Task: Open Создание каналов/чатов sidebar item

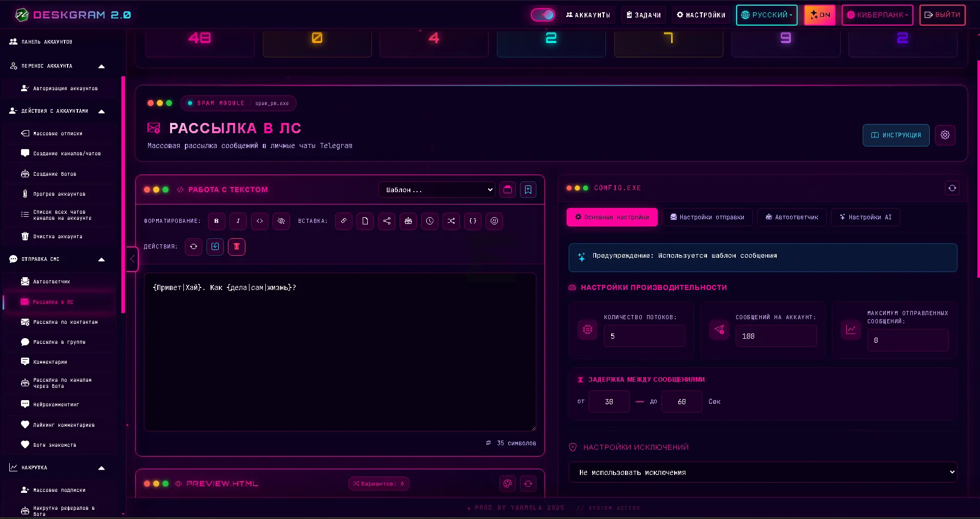Action: coord(59,153)
